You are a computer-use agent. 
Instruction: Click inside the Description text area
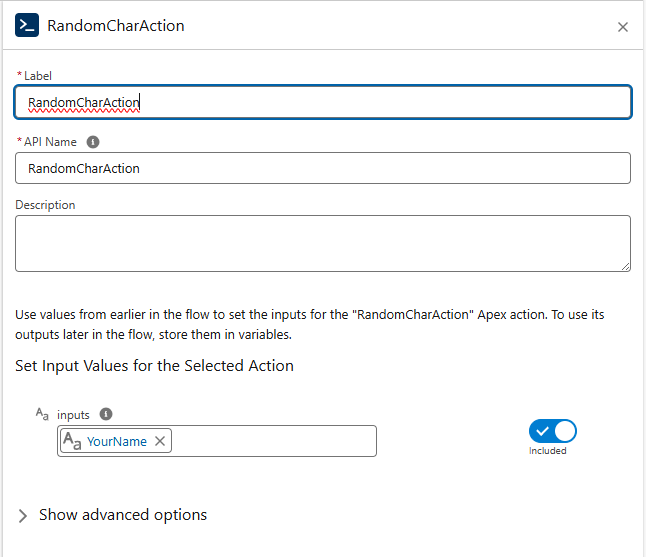(x=322, y=243)
